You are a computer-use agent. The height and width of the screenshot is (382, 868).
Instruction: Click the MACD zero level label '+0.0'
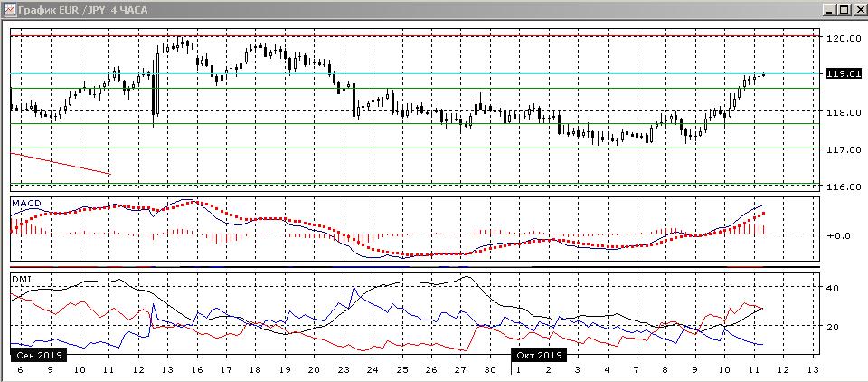[x=840, y=235]
